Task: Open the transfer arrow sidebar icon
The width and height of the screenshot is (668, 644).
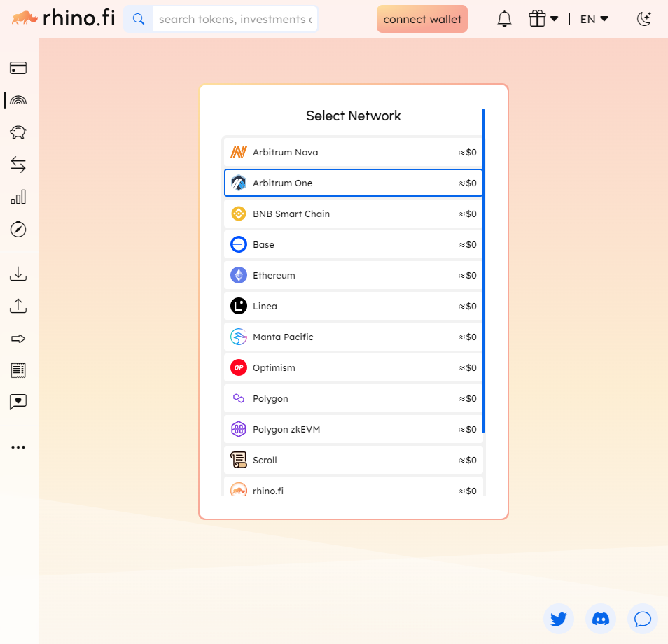Action: click(x=18, y=339)
